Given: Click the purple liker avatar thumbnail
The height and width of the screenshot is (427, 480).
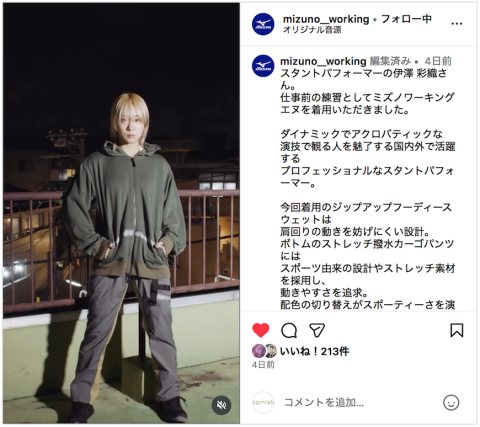Looking at the screenshot, I should point(258,351).
